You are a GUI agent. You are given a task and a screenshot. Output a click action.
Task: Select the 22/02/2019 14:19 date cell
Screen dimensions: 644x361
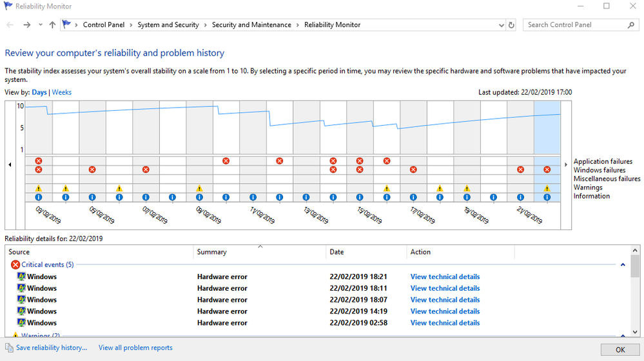pyautogui.click(x=358, y=311)
